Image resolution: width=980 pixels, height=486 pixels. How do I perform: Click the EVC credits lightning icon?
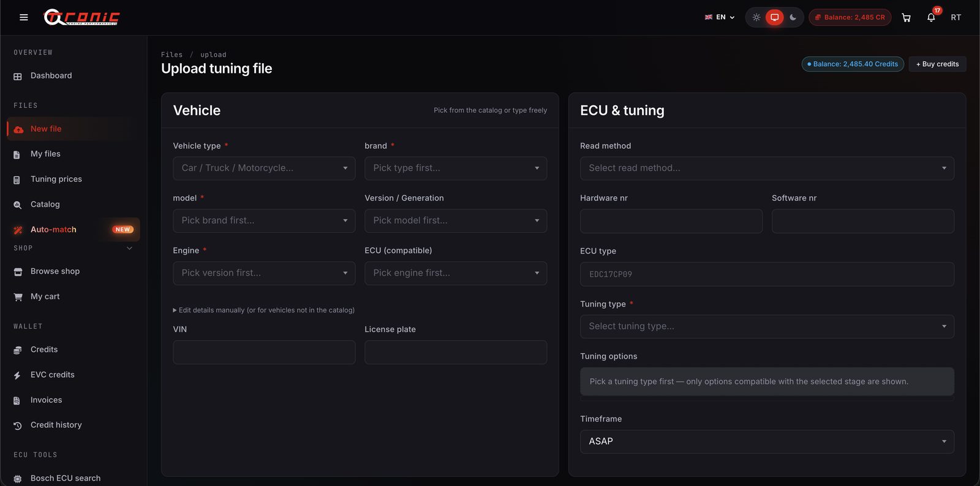(x=18, y=375)
